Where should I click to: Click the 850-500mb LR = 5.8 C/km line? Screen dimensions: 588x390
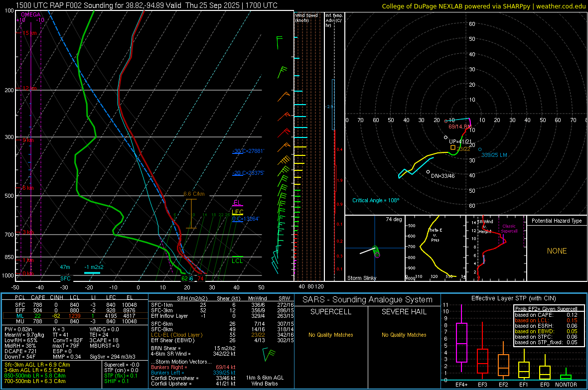pos(35,376)
